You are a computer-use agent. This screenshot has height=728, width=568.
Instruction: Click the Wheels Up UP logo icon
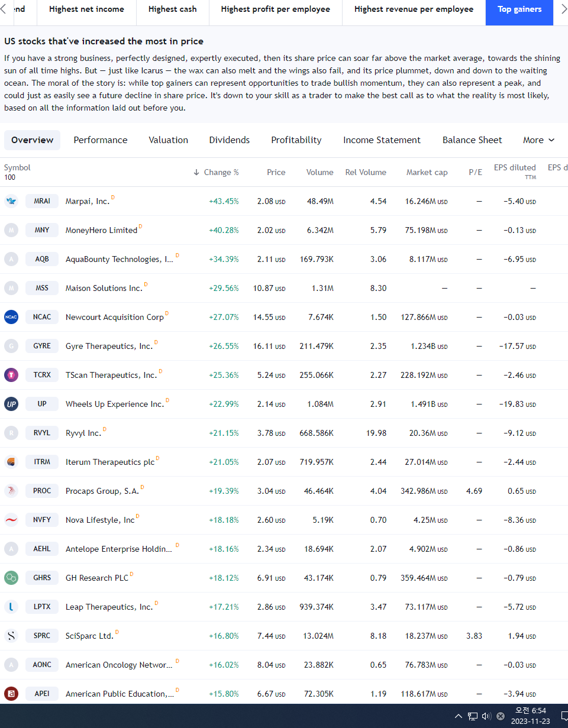pos(11,404)
